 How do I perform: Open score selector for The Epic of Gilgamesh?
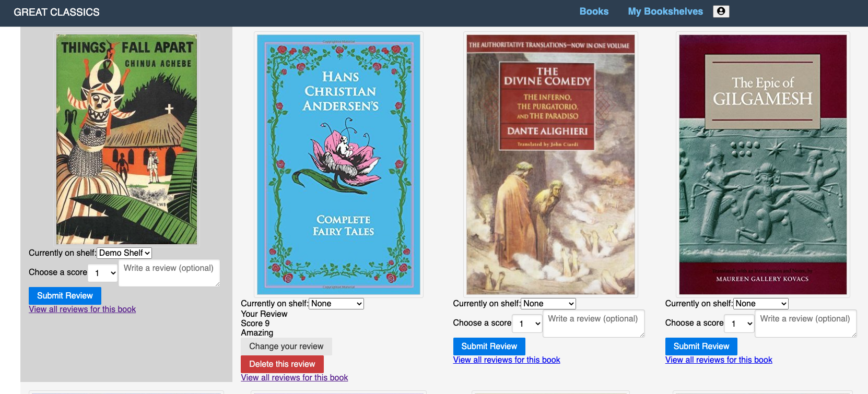[x=740, y=324]
